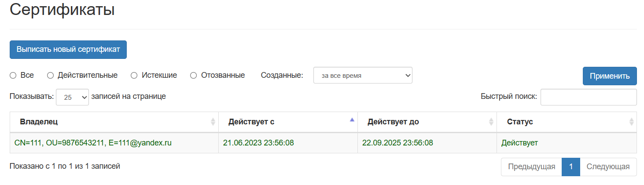644x185 pixels.
Task: Click sort arrows icon in Статус column
Action: coord(631,122)
